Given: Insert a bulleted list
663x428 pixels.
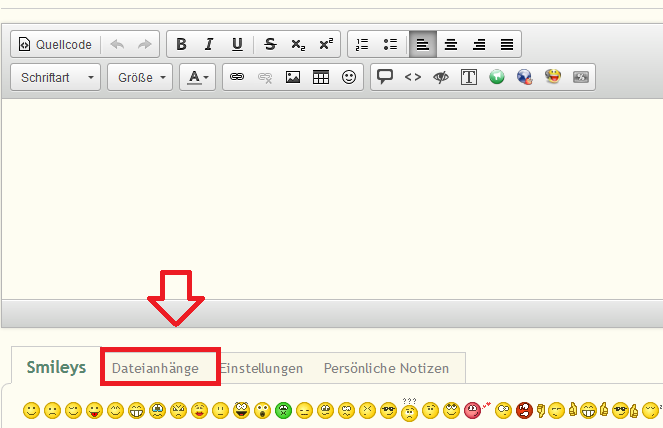Looking at the screenshot, I should click(390, 44).
